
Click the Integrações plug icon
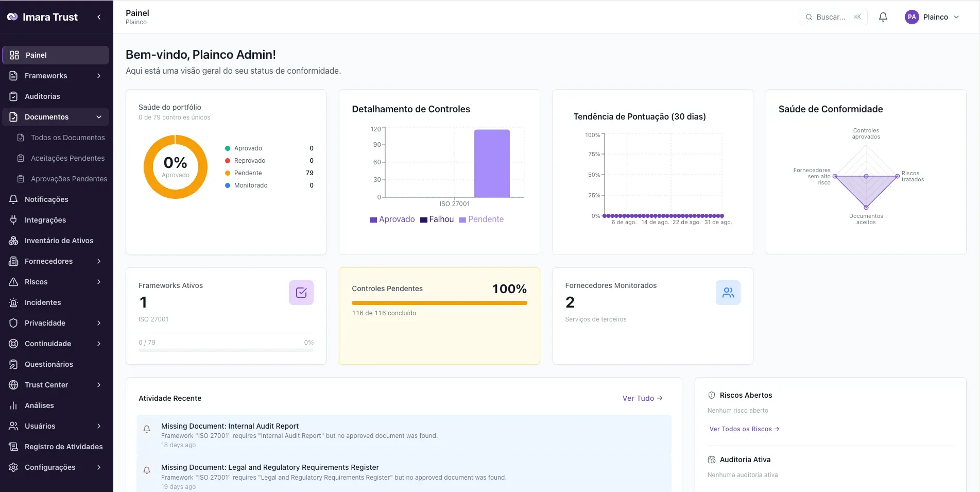coord(14,220)
